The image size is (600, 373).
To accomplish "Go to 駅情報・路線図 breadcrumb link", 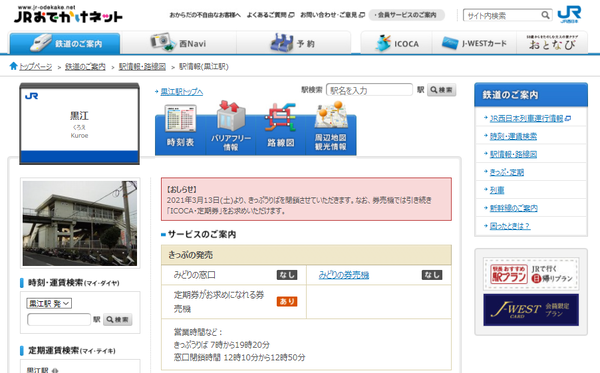I will click(142, 67).
